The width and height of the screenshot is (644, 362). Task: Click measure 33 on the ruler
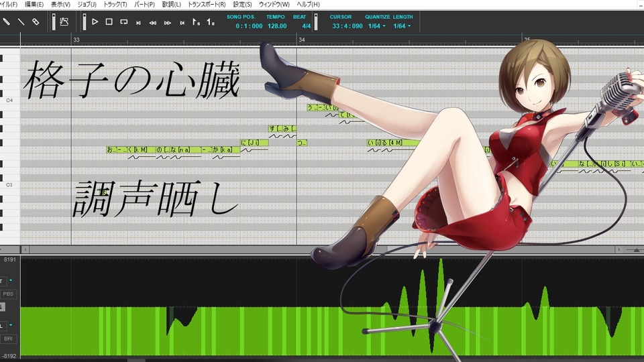[x=76, y=40]
